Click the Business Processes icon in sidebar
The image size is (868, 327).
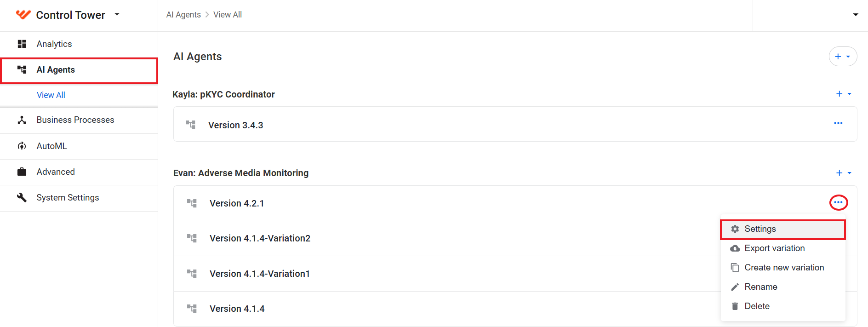22,120
